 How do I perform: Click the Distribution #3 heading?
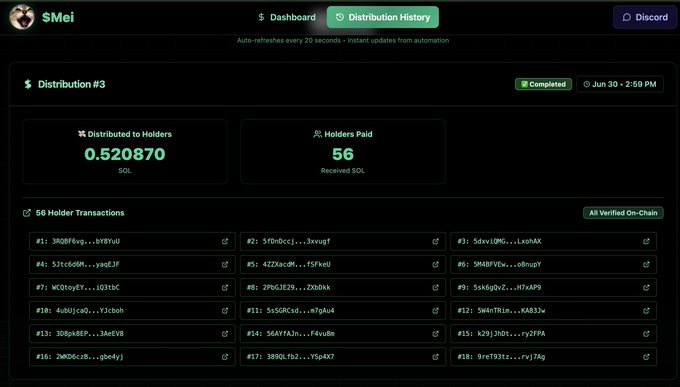72,84
